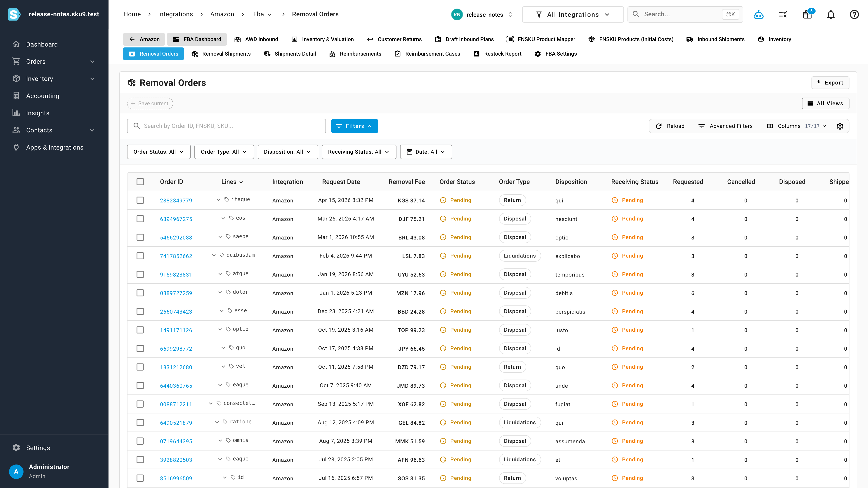Click the Insights bar chart icon
868x488 pixels.
pyautogui.click(x=16, y=113)
